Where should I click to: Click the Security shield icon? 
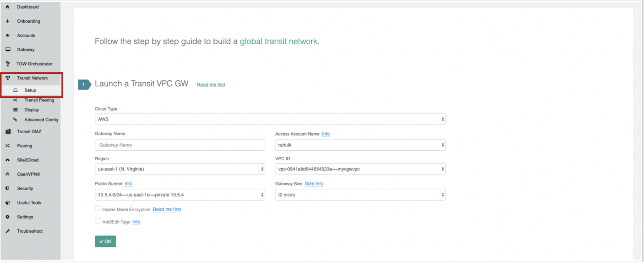(x=8, y=188)
